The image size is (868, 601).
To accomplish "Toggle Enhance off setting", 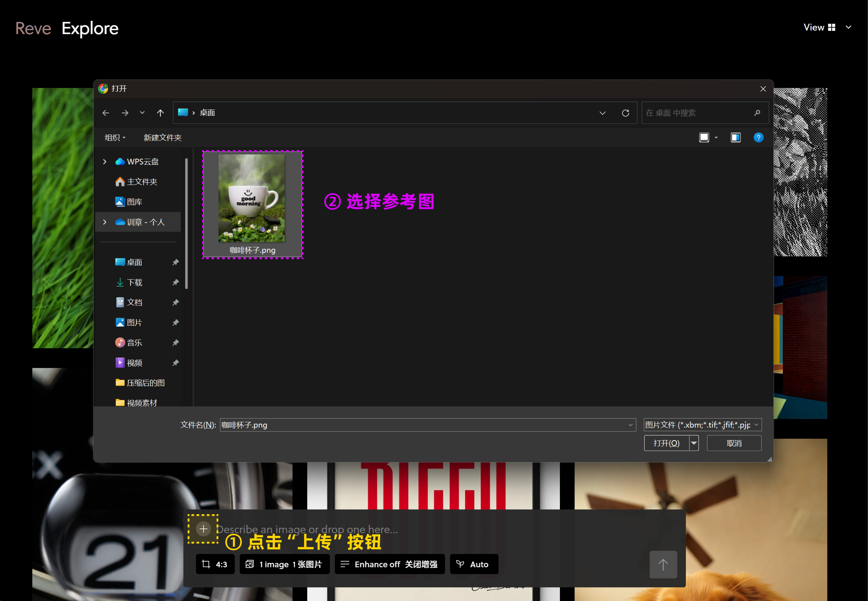I will [x=390, y=564].
